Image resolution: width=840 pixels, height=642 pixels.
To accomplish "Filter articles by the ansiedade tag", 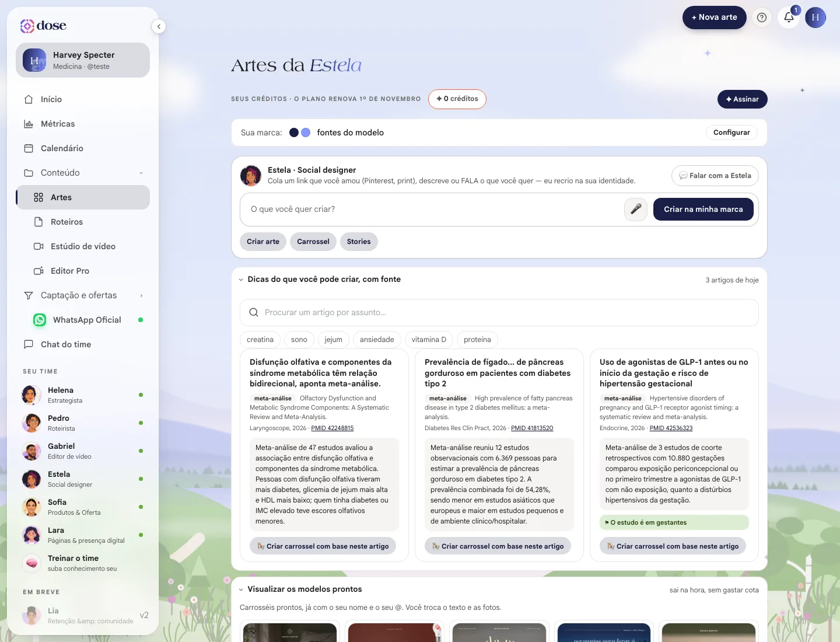I will tap(377, 340).
